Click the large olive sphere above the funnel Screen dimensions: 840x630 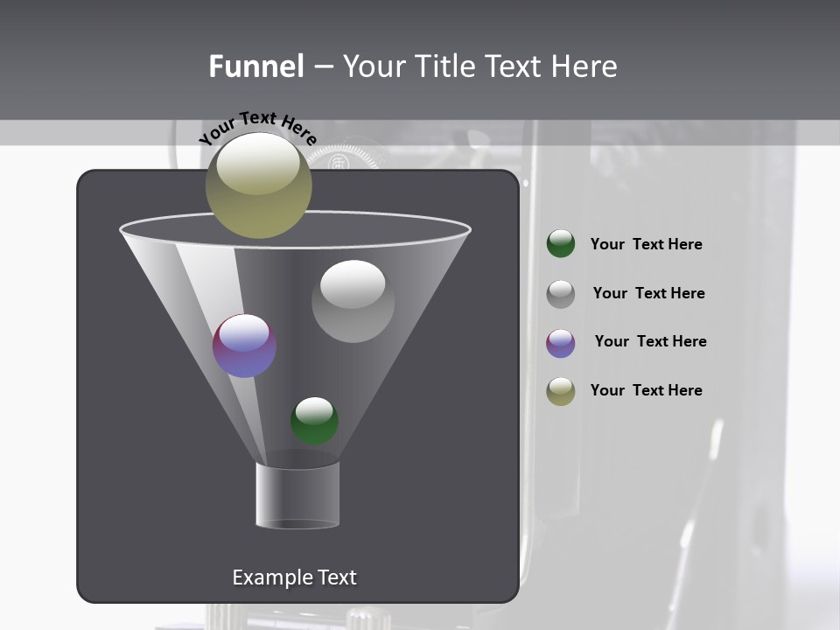[258, 185]
